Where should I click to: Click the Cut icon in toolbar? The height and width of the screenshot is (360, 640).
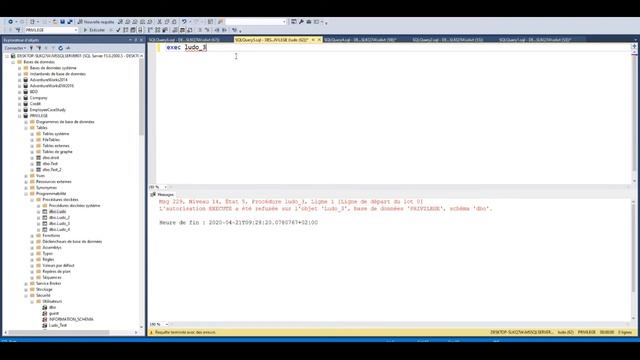pos(160,22)
